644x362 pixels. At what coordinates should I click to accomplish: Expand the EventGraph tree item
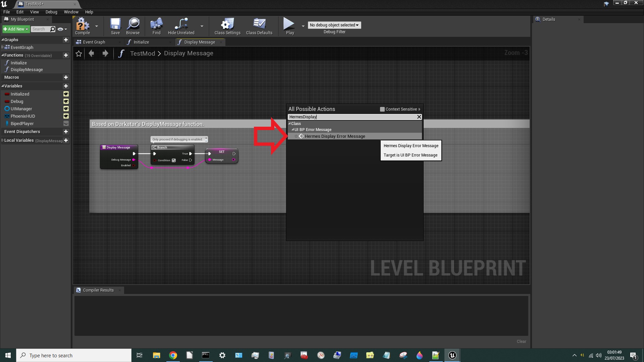[x=3, y=47]
